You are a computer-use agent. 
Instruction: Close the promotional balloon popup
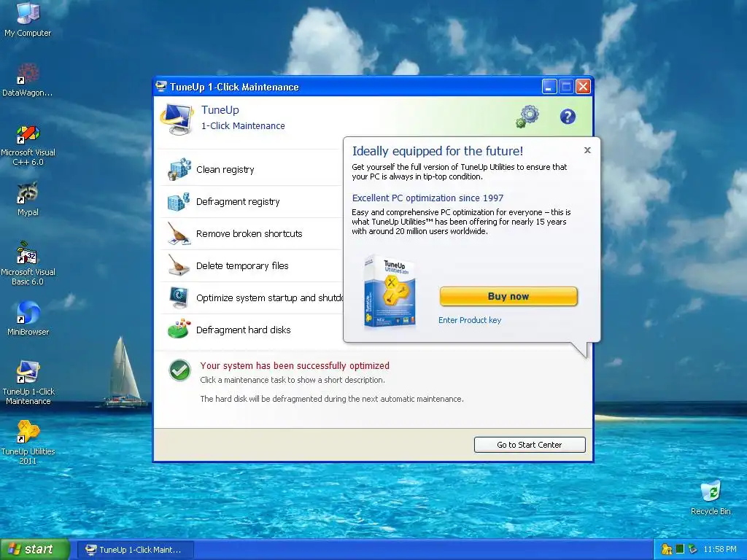click(x=587, y=150)
